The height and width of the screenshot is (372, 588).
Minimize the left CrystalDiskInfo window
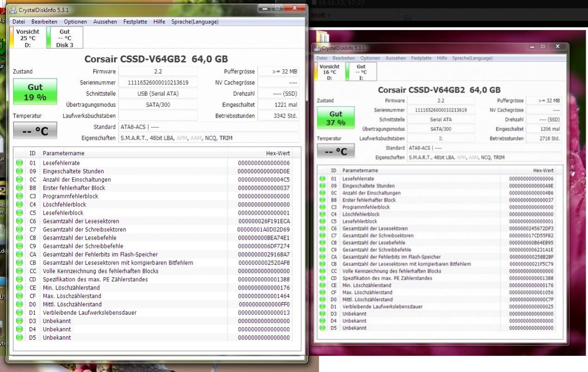click(265, 8)
